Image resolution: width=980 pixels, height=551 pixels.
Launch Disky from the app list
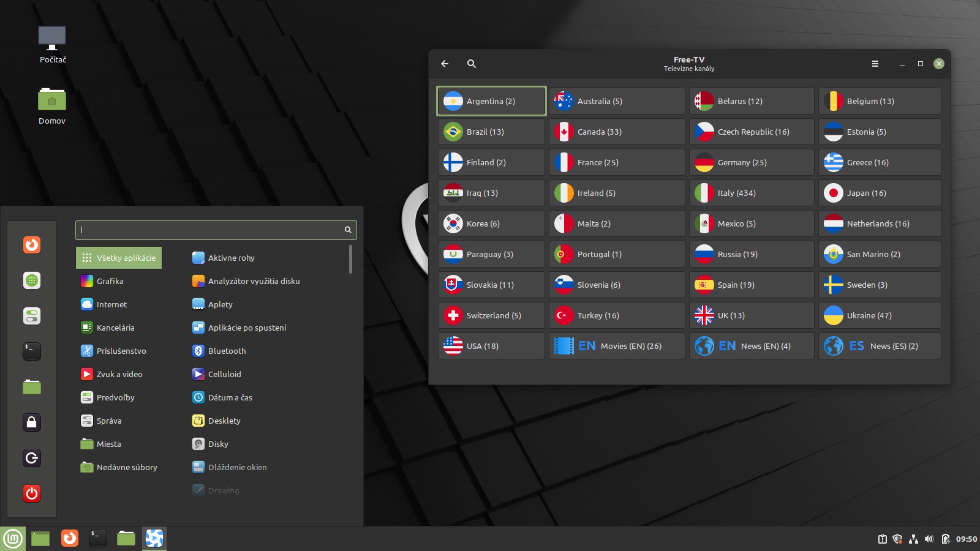pyautogui.click(x=267, y=444)
